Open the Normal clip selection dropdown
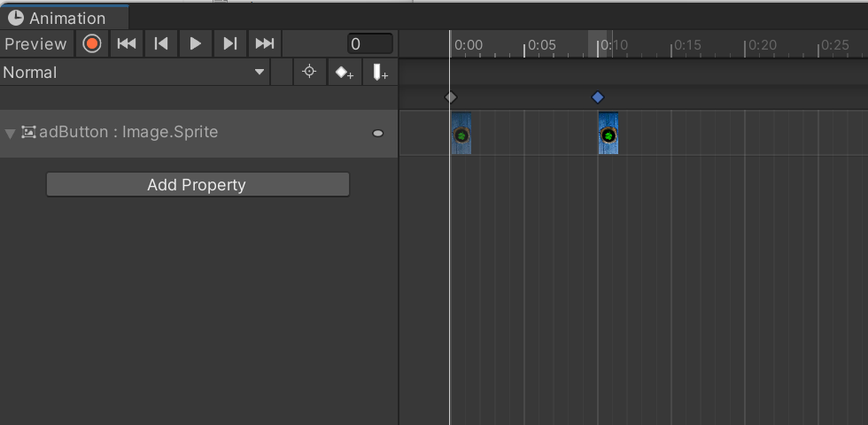This screenshot has height=425, width=868. pyautogui.click(x=135, y=73)
